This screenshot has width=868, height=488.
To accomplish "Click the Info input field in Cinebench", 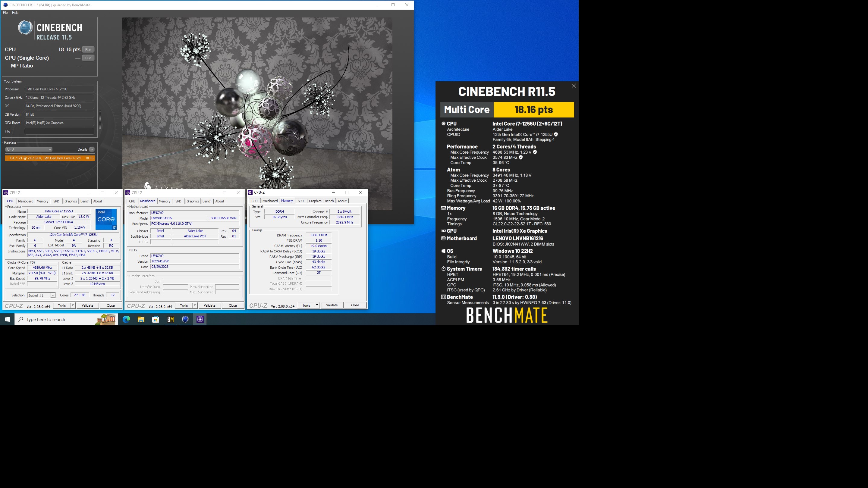I will 59,131.
